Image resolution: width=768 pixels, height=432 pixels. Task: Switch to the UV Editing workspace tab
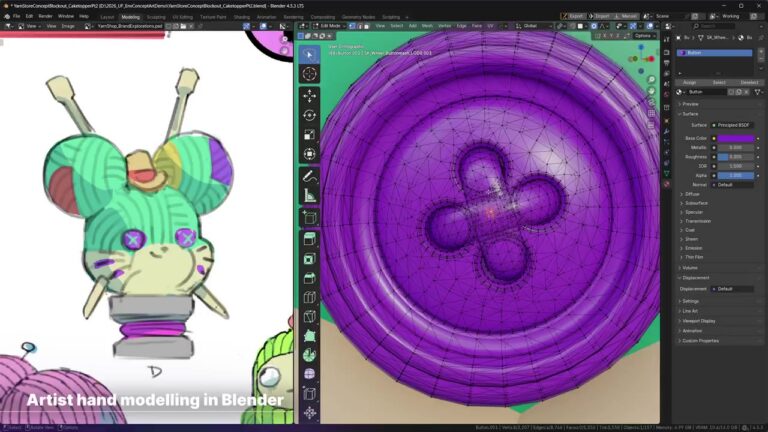[182, 17]
